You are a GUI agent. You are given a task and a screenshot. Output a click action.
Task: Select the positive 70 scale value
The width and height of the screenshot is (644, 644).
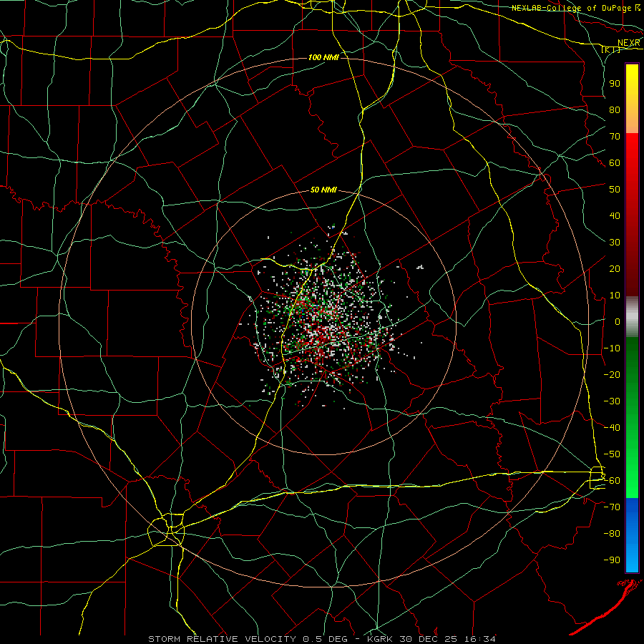click(615, 137)
